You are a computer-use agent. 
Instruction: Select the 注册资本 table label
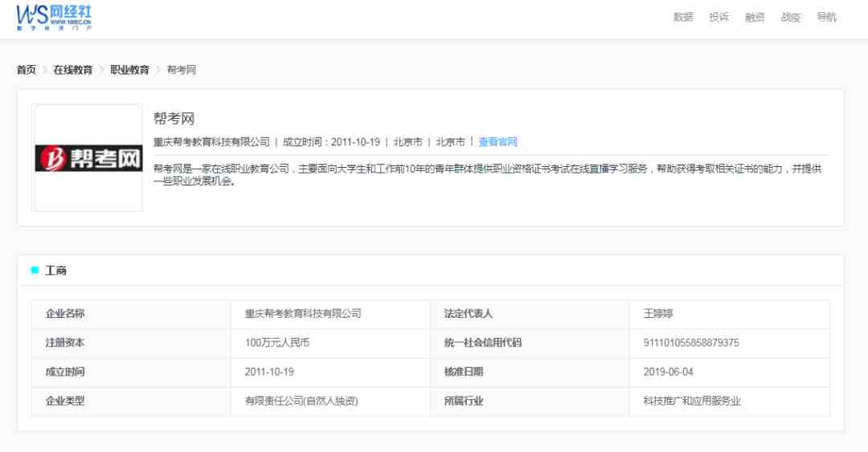coord(65,343)
